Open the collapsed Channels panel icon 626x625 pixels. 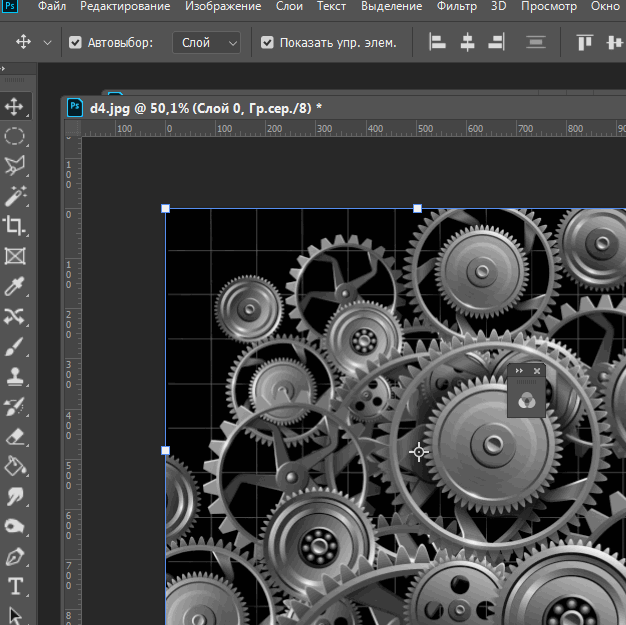(x=527, y=400)
